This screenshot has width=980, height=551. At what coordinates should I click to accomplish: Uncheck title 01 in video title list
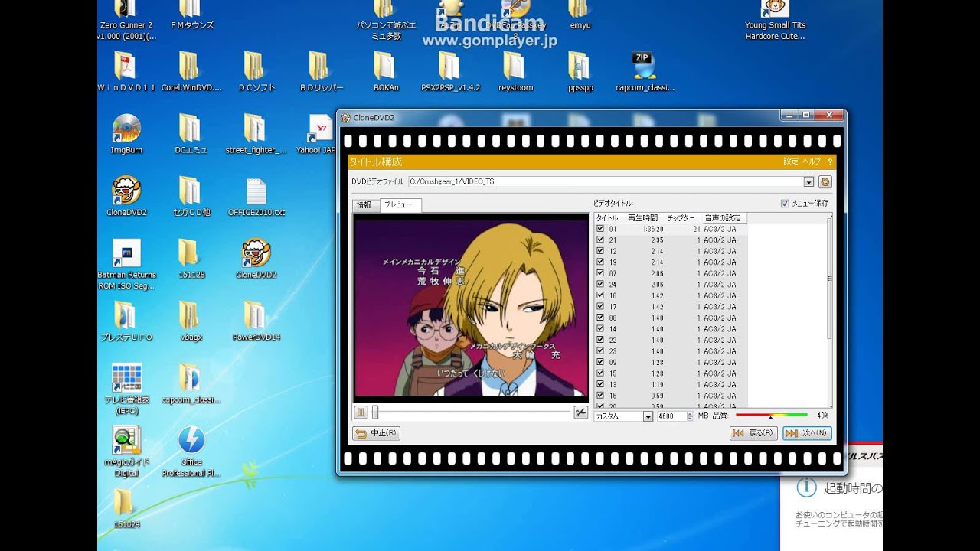tap(600, 229)
